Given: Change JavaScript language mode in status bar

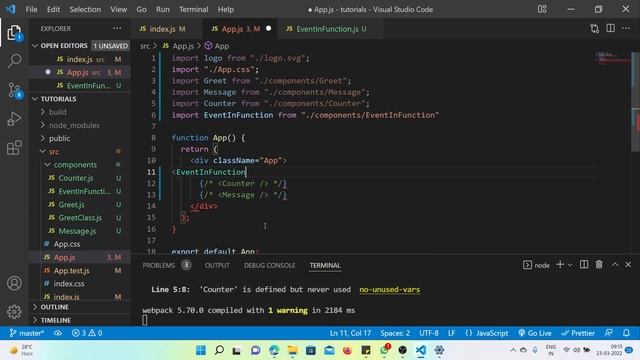Looking at the screenshot, I should (487, 333).
